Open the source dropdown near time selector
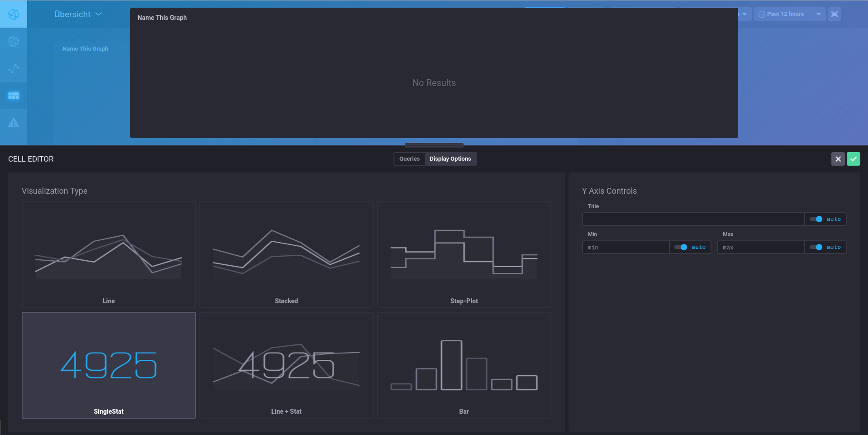Viewport: 868px width, 435px height. pos(744,14)
